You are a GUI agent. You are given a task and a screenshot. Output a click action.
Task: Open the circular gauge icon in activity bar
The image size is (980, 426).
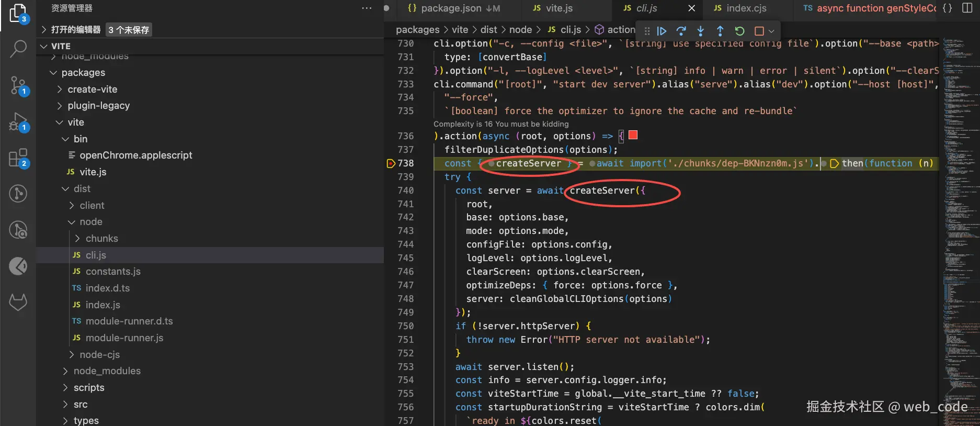(x=18, y=266)
